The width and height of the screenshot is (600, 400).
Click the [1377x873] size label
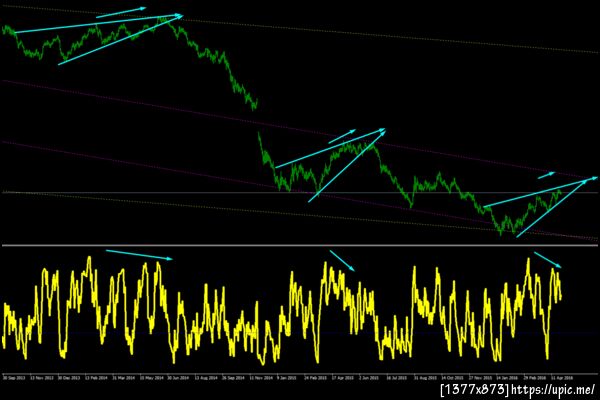tap(474, 390)
